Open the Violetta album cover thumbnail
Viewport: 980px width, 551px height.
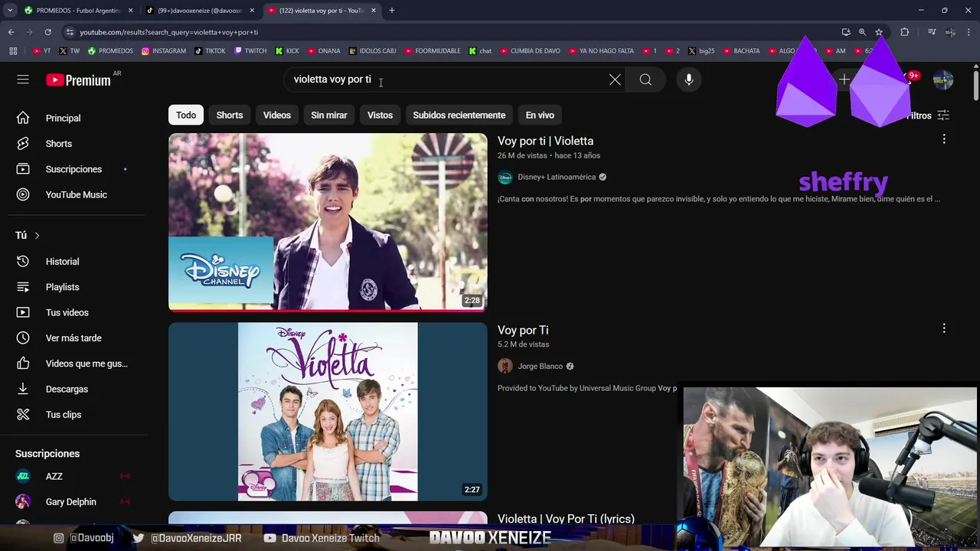click(x=328, y=412)
